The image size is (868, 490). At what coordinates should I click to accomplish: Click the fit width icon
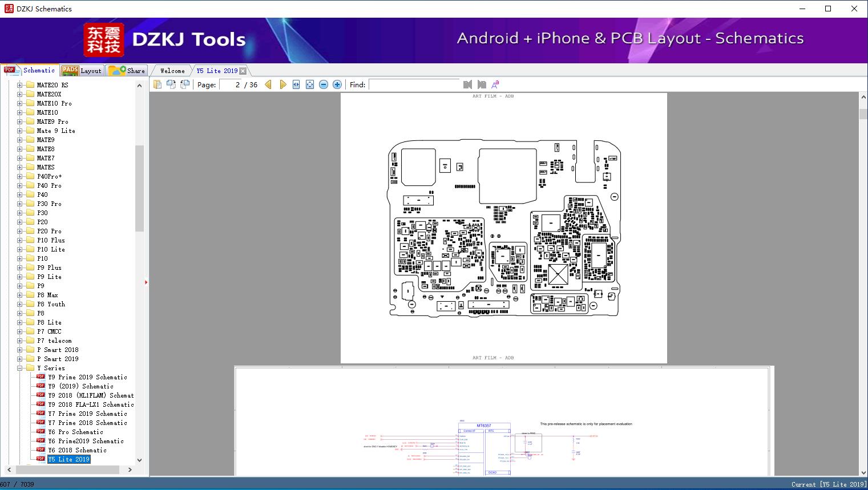[x=296, y=84]
